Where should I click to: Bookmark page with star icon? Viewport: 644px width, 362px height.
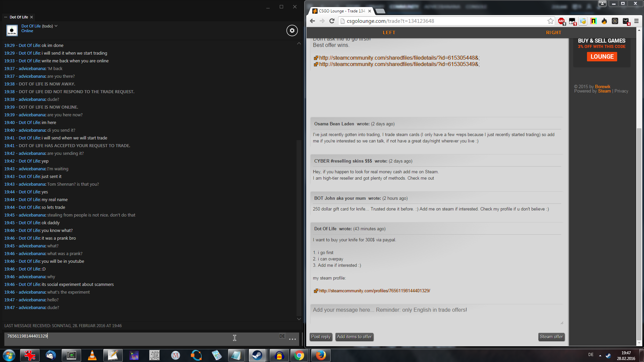click(550, 21)
